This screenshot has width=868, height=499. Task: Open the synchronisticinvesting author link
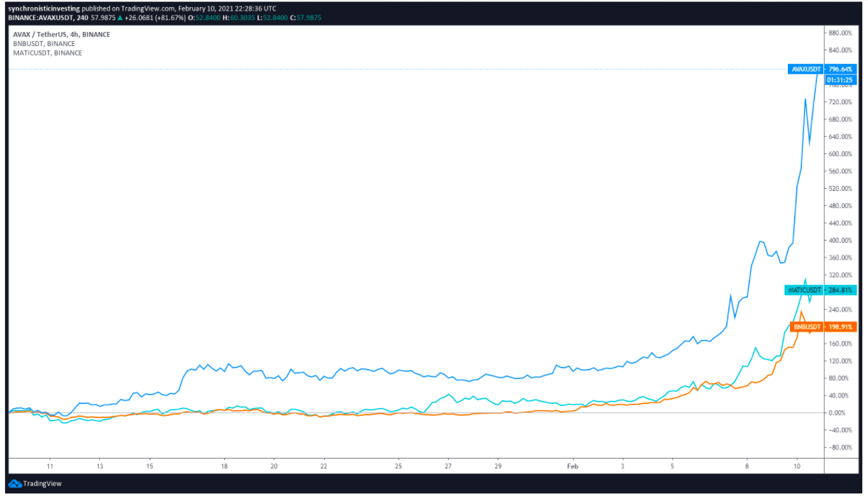[38, 8]
